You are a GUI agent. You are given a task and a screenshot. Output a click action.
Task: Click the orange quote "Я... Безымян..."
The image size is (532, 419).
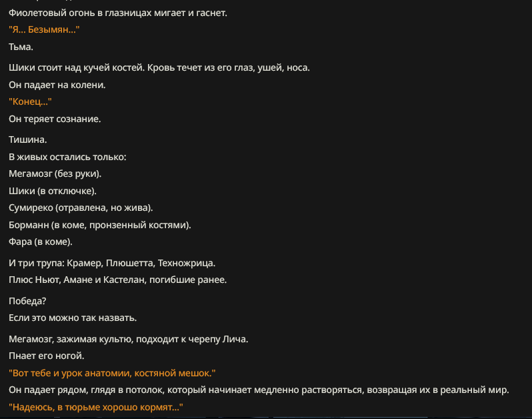[44, 30]
